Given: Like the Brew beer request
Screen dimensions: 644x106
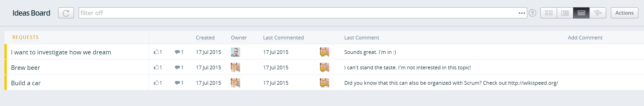Looking at the screenshot, I should [x=158, y=67].
